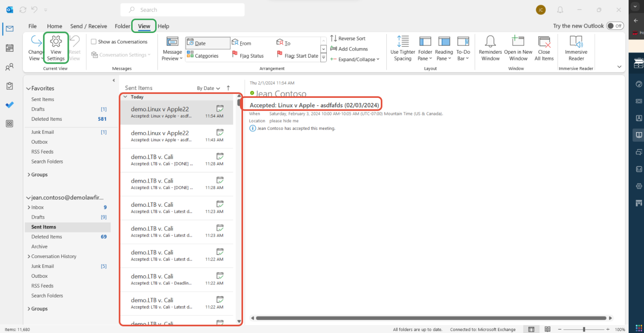The width and height of the screenshot is (644, 333).
Task: Toggle sort direction arrow in Sent Items
Action: tap(228, 88)
